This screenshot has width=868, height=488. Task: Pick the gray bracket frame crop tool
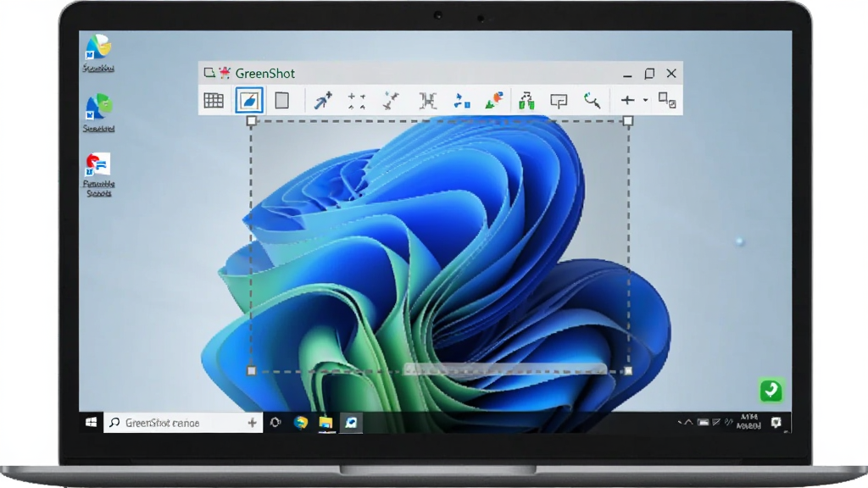pos(427,101)
